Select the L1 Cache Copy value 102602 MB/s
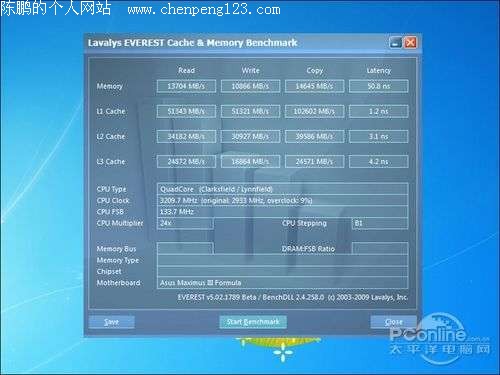 tap(314, 111)
